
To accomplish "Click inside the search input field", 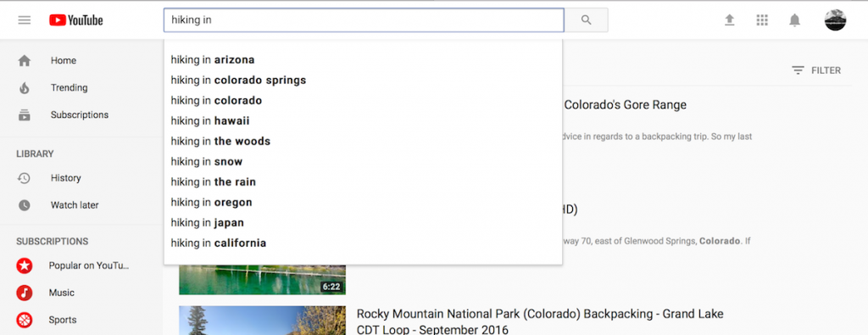I will tap(364, 20).
